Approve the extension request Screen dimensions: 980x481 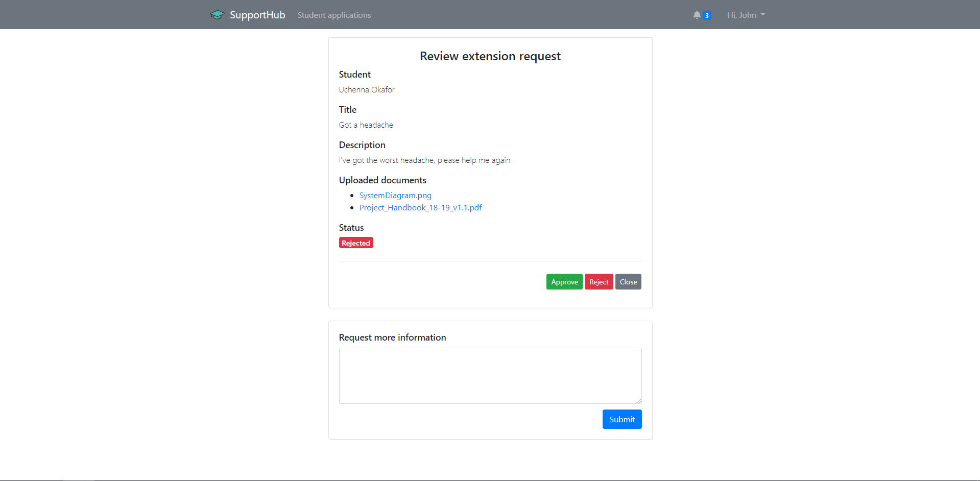click(564, 282)
